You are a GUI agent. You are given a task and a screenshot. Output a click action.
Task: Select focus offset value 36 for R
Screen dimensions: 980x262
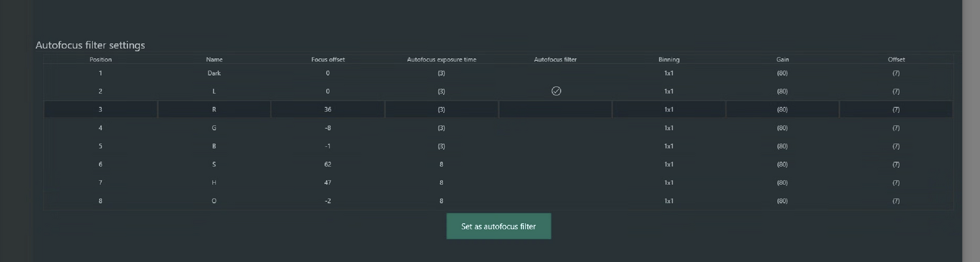[x=328, y=109]
